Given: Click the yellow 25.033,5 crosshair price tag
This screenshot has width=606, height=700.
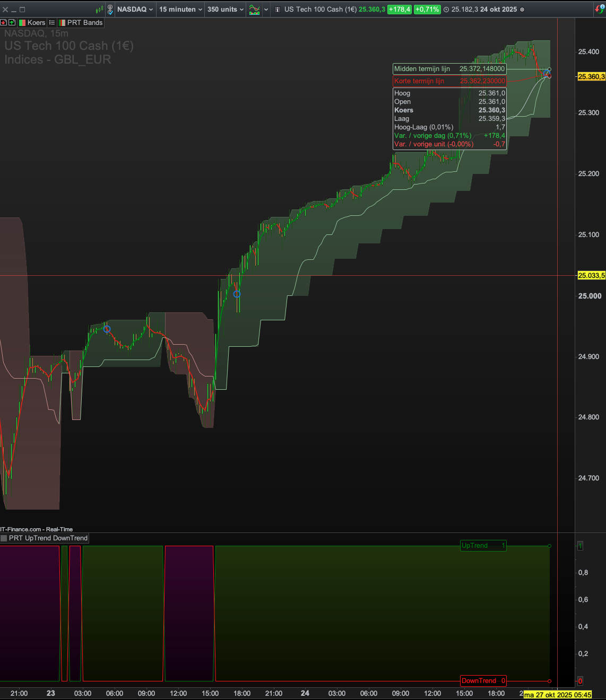Looking at the screenshot, I should click(591, 276).
